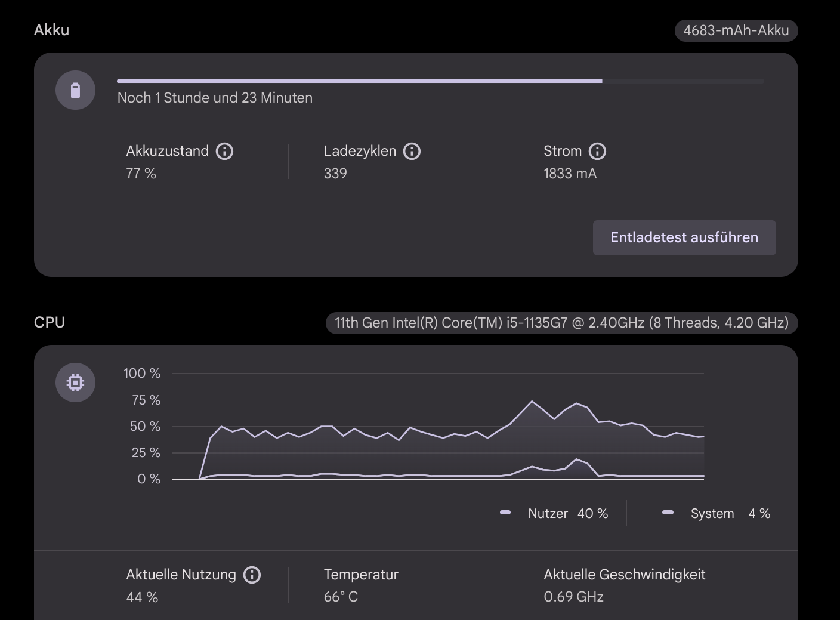Image resolution: width=840 pixels, height=620 pixels.
Task: Click the info icon beside Strom
Action: coord(597,152)
